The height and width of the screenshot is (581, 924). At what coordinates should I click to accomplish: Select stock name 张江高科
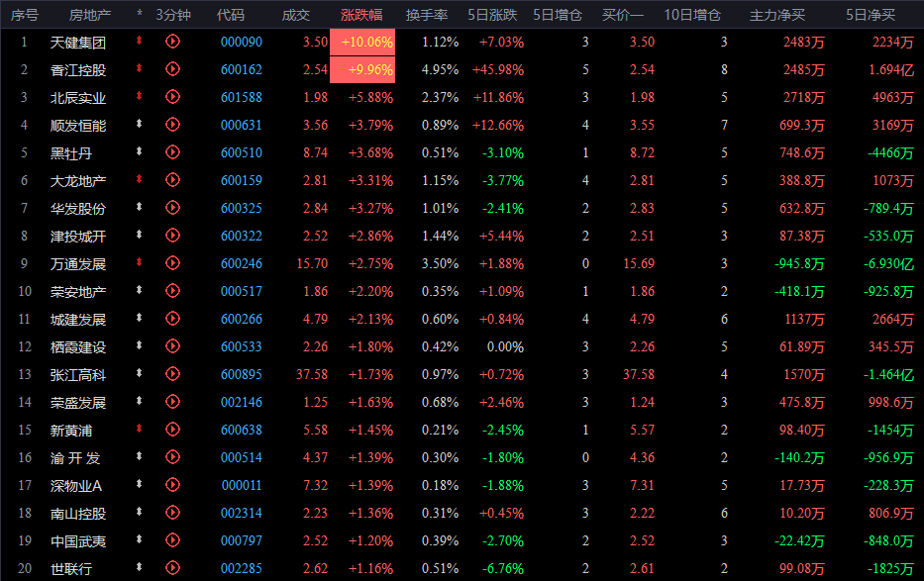78,374
